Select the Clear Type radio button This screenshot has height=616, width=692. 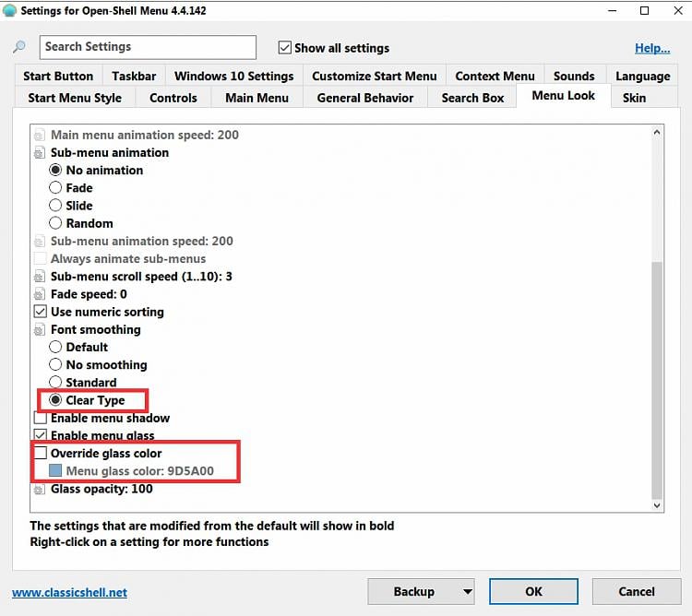(x=55, y=400)
